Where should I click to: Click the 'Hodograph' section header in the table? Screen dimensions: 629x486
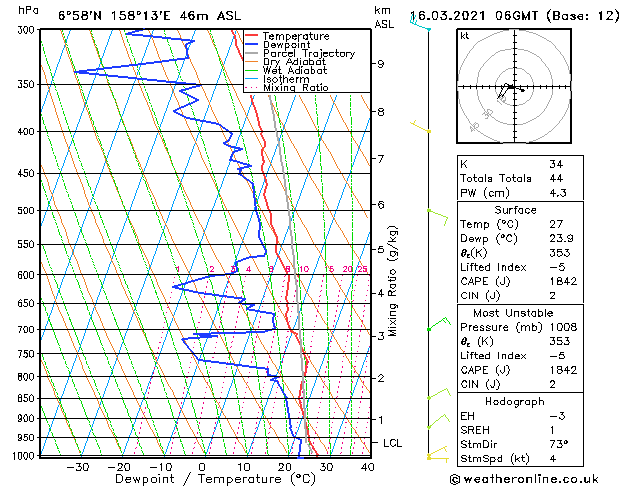pos(515,402)
